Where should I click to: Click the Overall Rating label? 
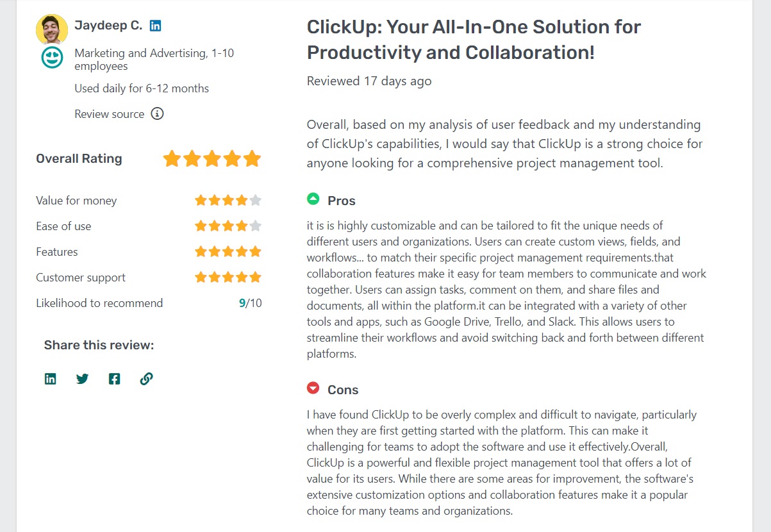tap(79, 158)
